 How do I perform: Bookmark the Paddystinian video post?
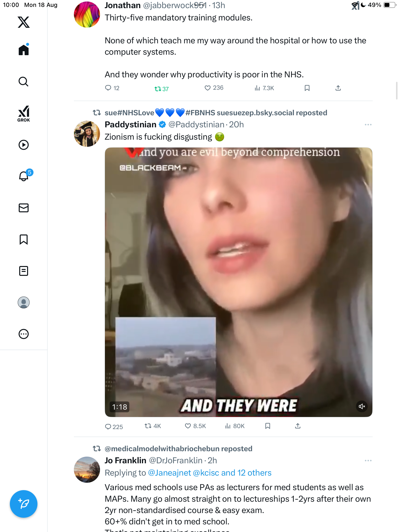[268, 426]
